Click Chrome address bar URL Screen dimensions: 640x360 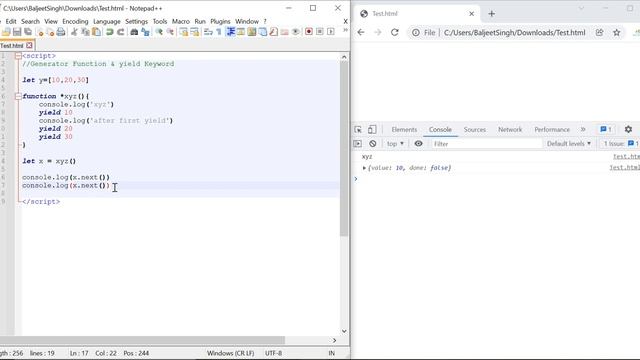point(514,32)
